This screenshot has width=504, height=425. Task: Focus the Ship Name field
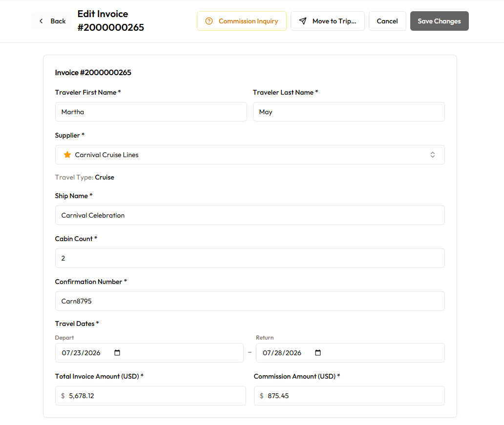(x=250, y=215)
